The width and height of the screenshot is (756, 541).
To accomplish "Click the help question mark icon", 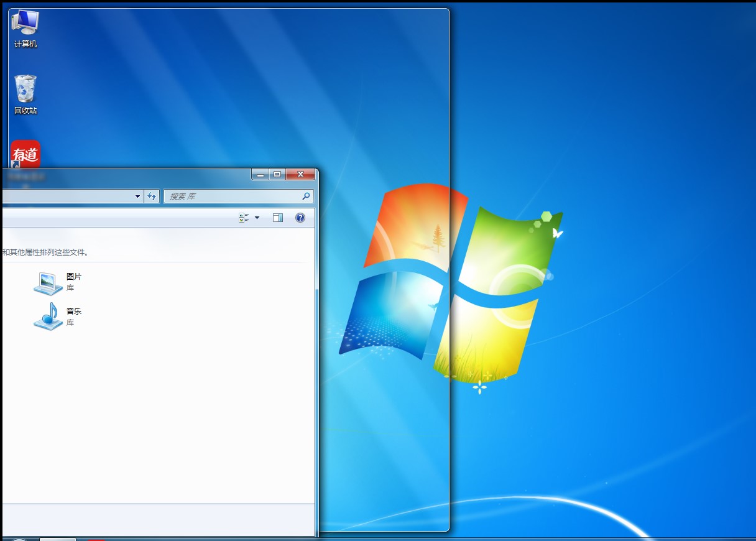I will (300, 218).
